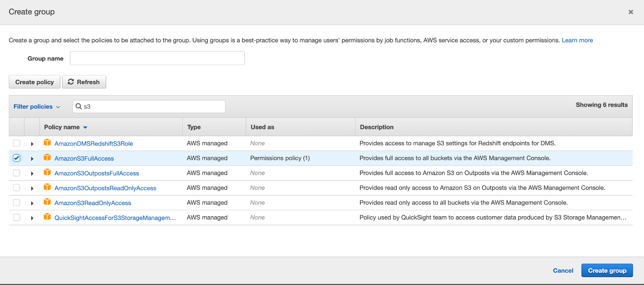The image size is (644, 285).
Task: Click the Showing 6 results text
Action: click(602, 105)
